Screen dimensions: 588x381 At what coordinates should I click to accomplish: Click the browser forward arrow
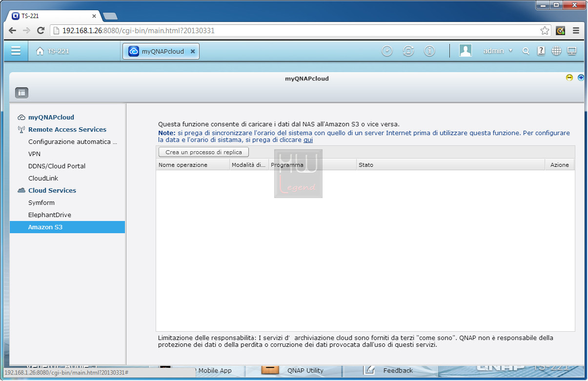point(27,30)
